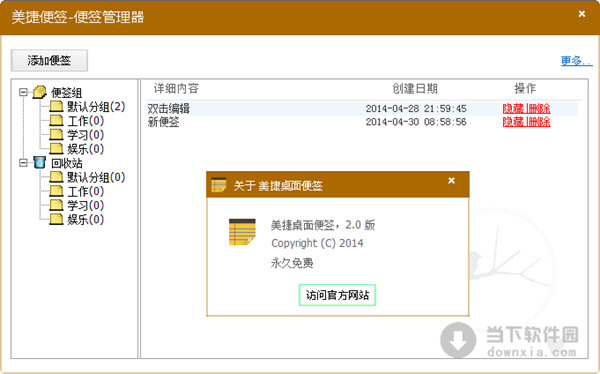
Task: Select 回收站 tree label
Action: 67,163
